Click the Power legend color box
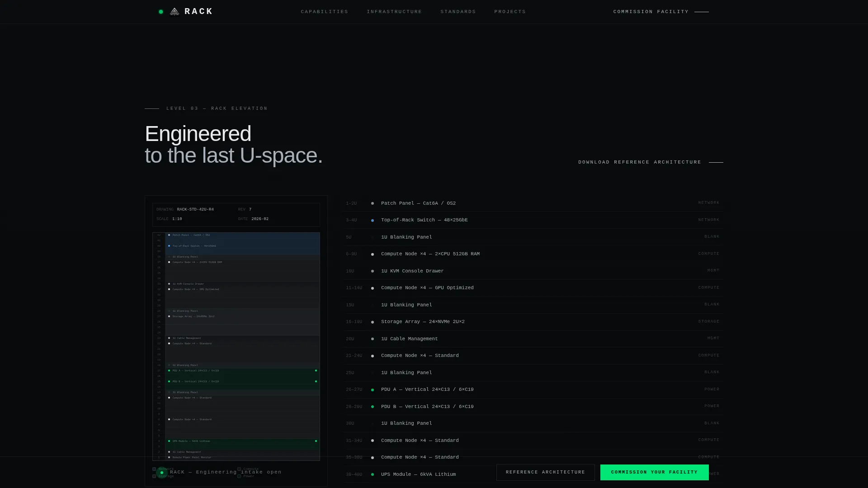Screen dimensions: 868x488 coord(239,476)
